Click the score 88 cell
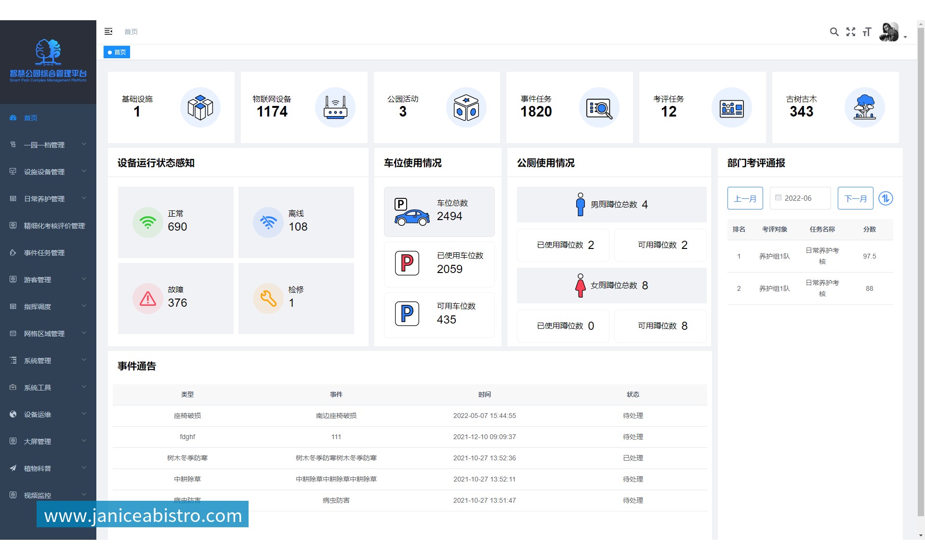 pos(870,288)
